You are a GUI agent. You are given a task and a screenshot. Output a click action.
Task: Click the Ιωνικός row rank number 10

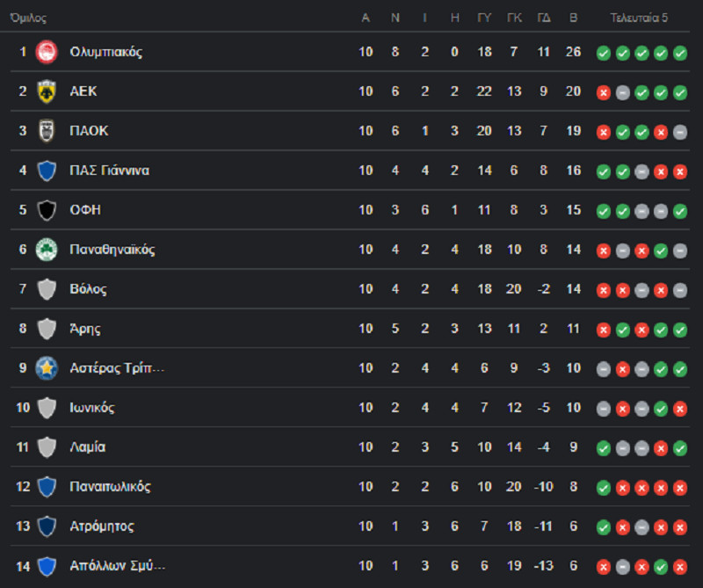click(23, 408)
